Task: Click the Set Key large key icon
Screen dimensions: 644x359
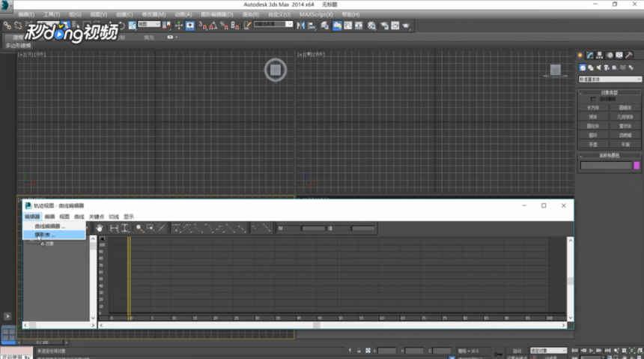Action: coord(498,353)
